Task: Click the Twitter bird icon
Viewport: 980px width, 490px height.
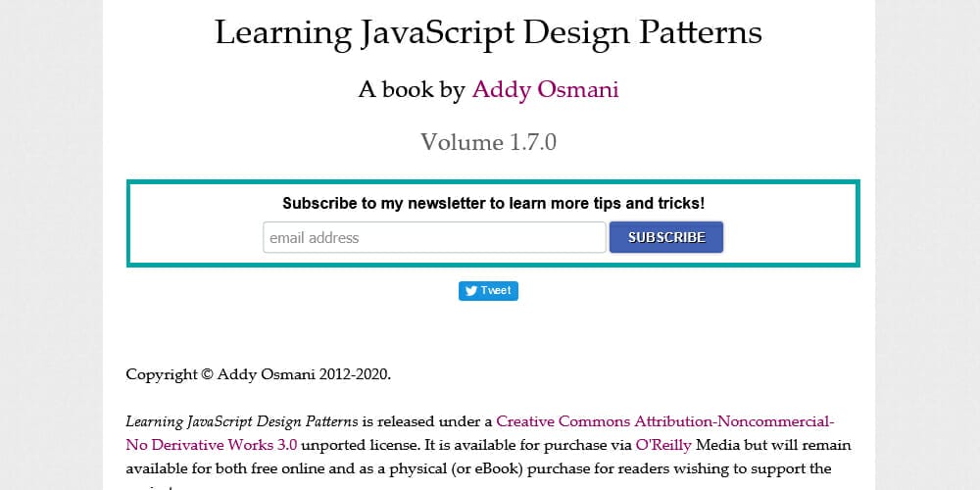Action: (x=470, y=291)
